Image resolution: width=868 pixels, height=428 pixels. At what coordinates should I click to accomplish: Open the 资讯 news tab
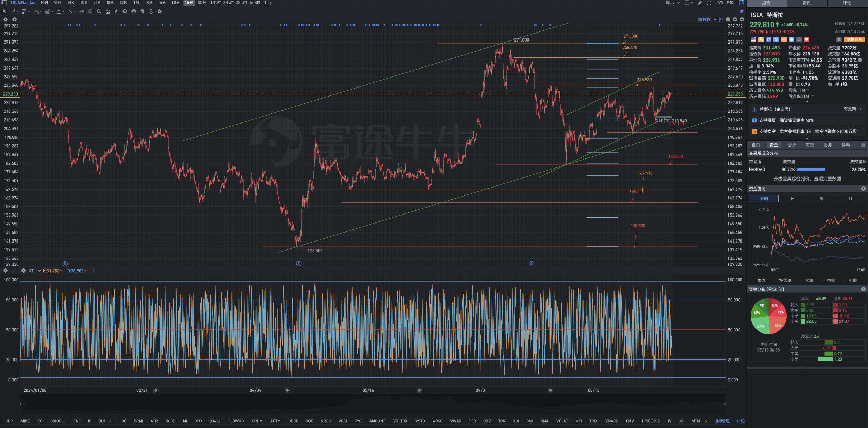(807, 3)
